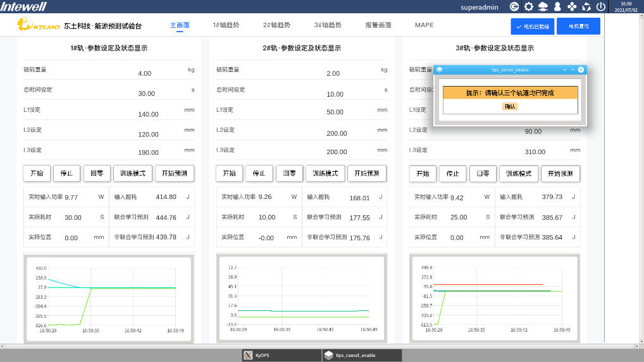The image size is (644, 362).
Task: Click the up chevron in tips_cancel_enable titlebar
Action: 573,69
